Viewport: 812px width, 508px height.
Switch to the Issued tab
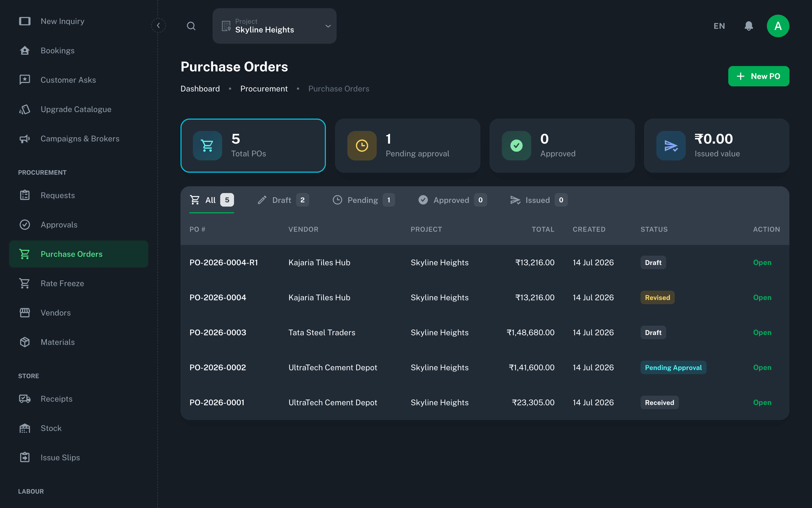[539, 200]
